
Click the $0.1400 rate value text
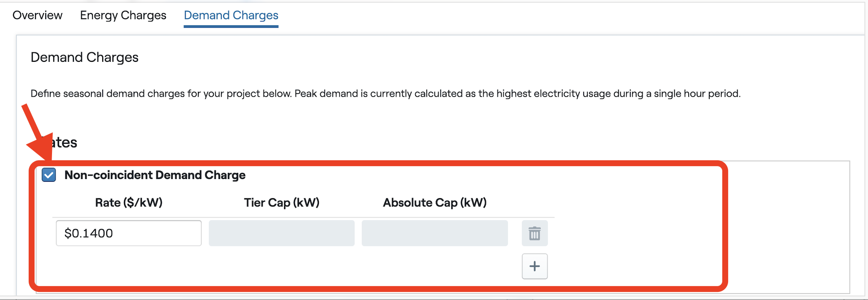tap(89, 233)
